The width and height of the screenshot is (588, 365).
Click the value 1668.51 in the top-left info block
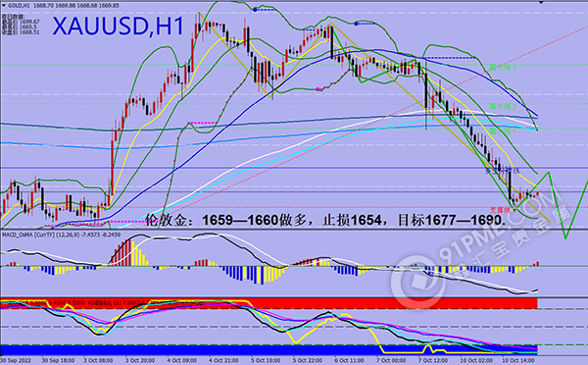pyautogui.click(x=29, y=32)
